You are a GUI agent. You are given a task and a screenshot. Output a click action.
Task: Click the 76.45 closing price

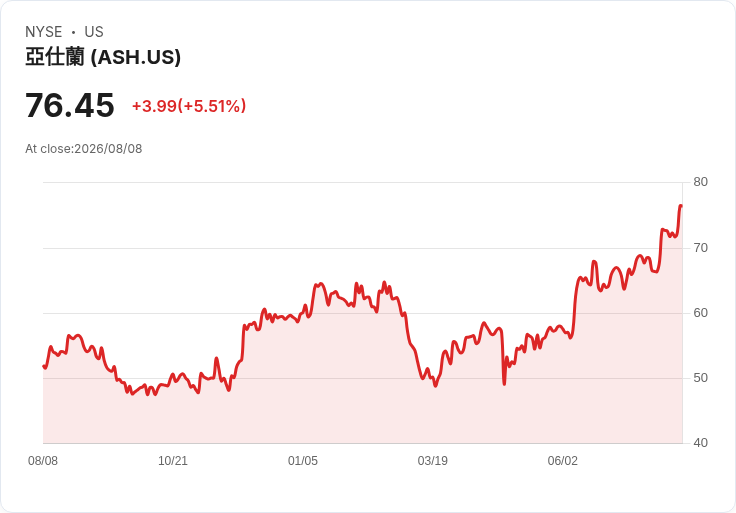[x=70, y=105]
